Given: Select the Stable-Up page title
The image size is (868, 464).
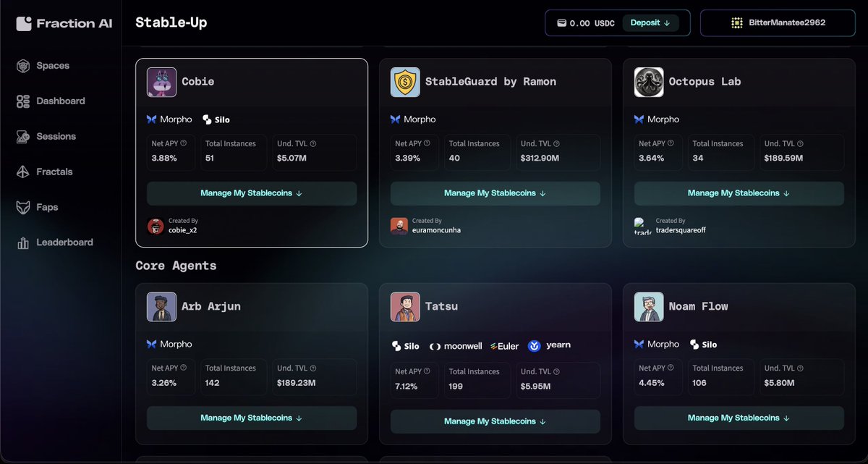Looking at the screenshot, I should 171,22.
